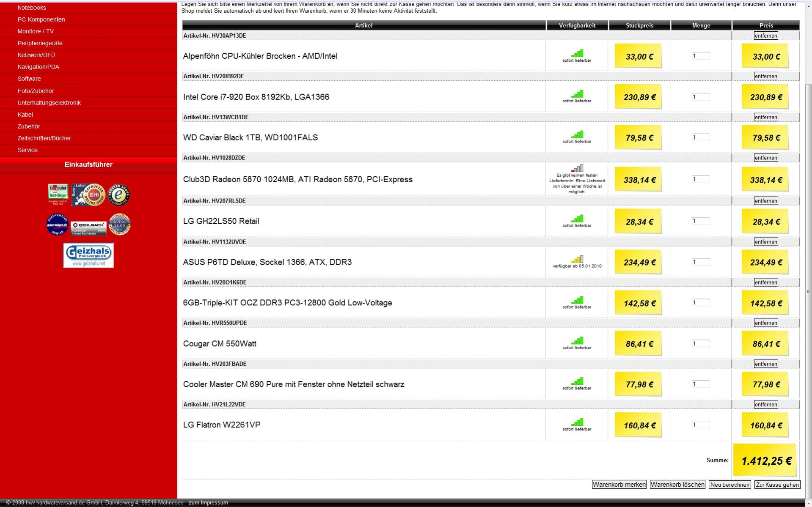Click the Neu berechnen button
This screenshot has width=812, height=507.
point(730,485)
